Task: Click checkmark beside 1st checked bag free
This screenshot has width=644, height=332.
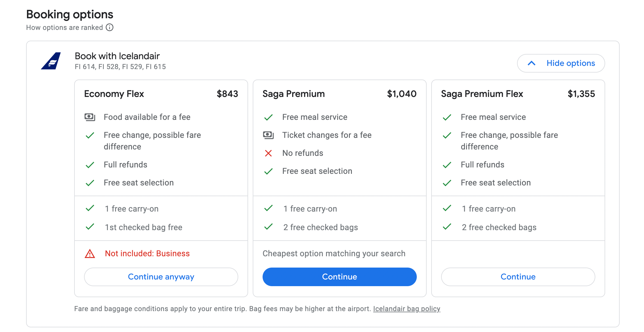Action: pos(90,227)
